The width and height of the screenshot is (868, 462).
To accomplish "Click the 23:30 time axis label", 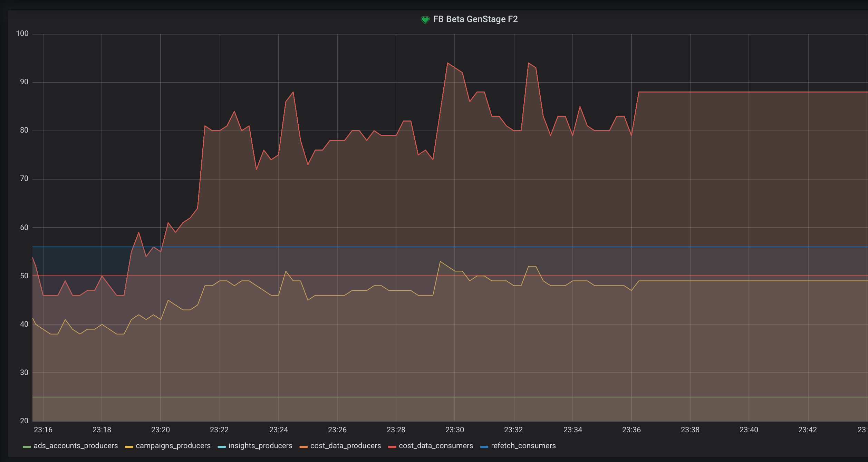I will (x=454, y=430).
